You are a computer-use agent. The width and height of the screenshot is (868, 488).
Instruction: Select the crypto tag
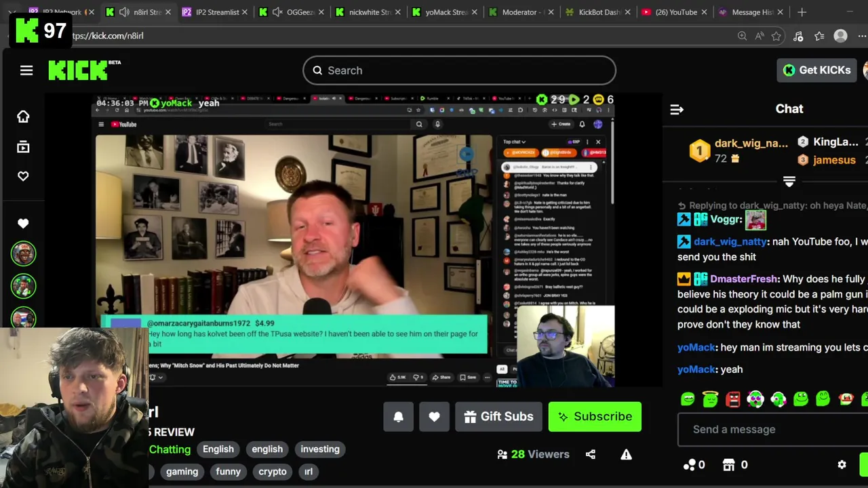[x=273, y=471]
